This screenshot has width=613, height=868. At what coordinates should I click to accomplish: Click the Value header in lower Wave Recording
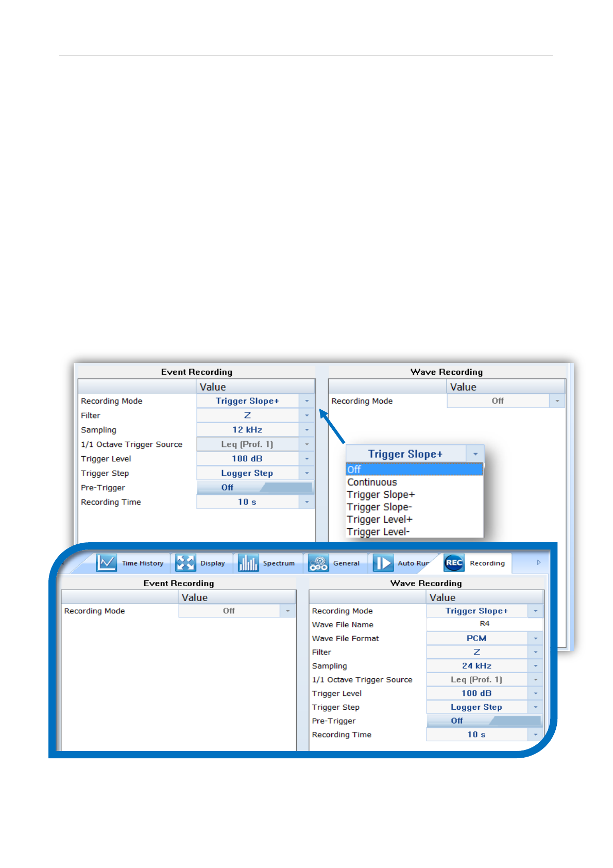(485, 597)
